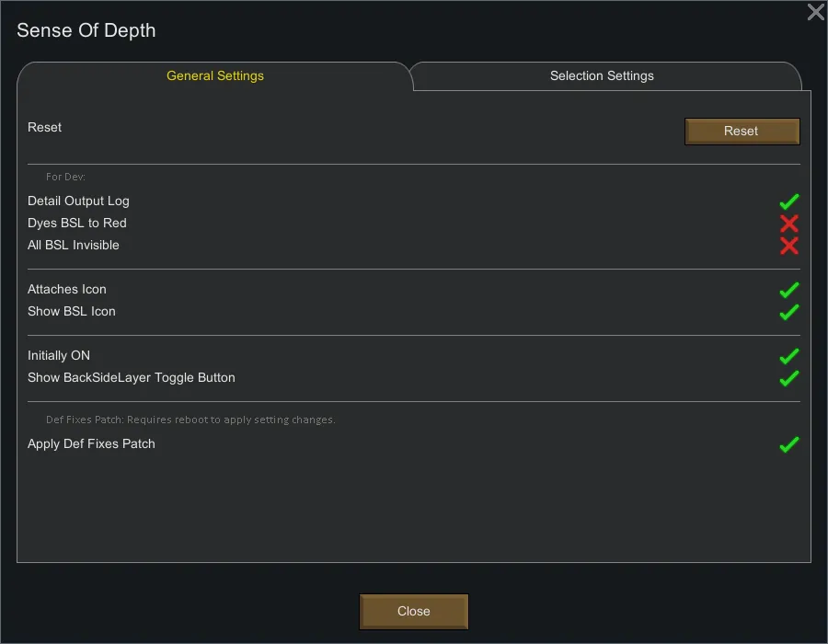Click the 'Attaches Icon' option label

pos(67,290)
